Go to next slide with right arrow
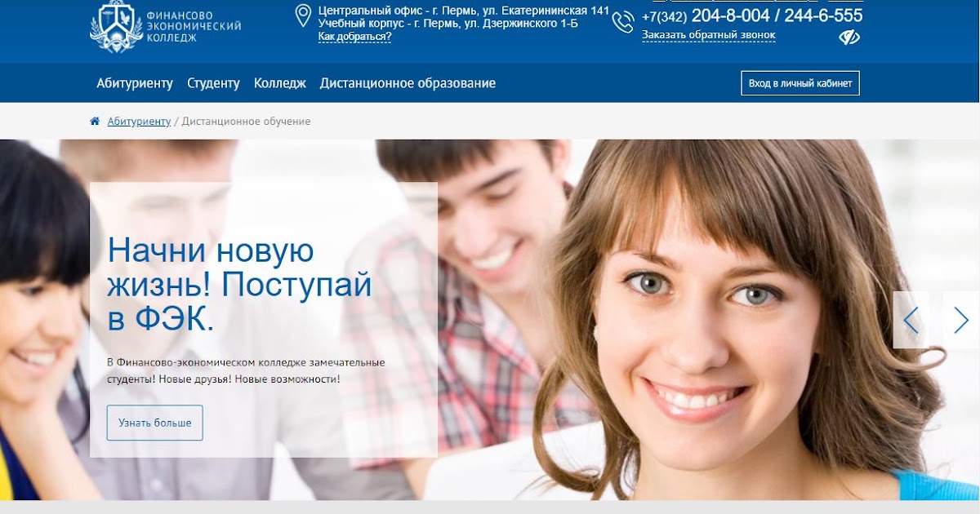This screenshot has width=980, height=514. click(961, 320)
